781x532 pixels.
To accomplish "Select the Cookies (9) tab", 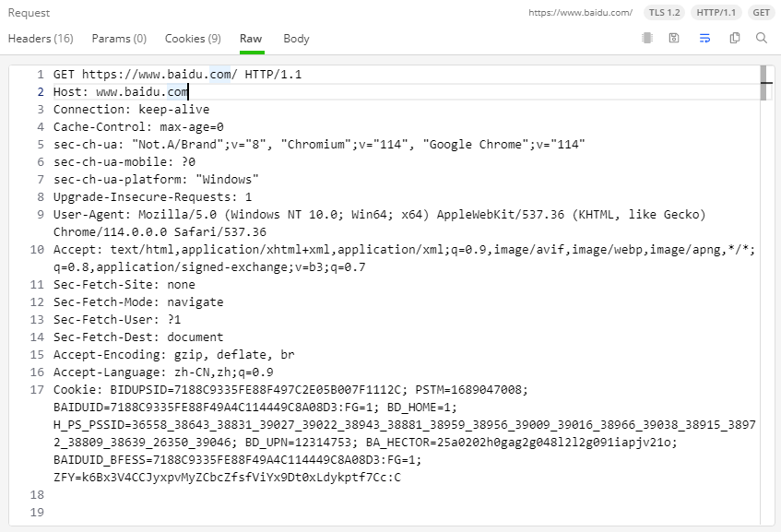I will [x=193, y=39].
